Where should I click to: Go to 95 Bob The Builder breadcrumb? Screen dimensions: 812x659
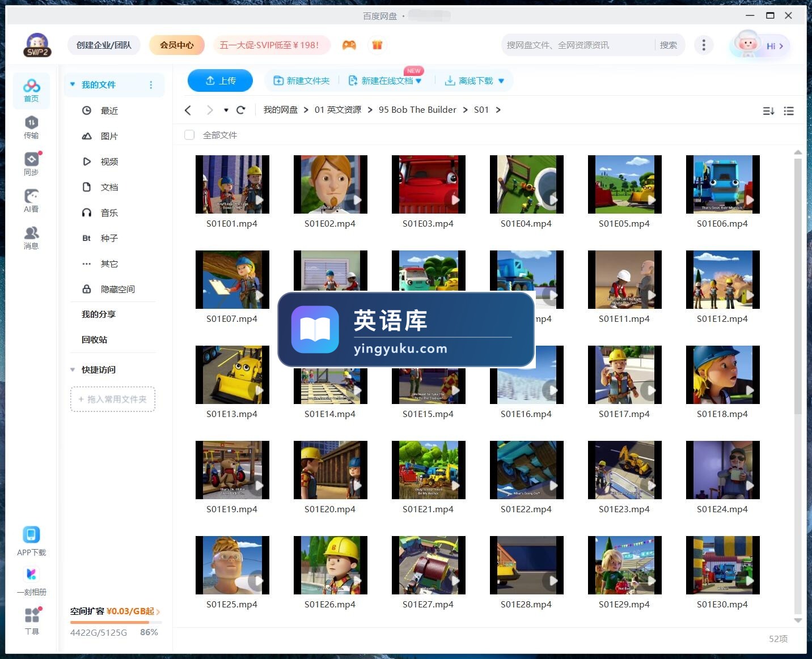[417, 110]
